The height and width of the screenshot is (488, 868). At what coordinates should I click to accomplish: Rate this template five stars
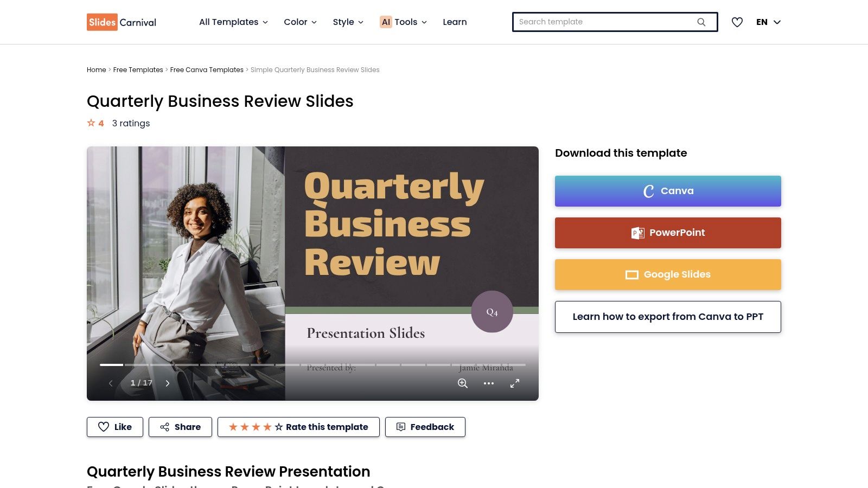pos(278,427)
